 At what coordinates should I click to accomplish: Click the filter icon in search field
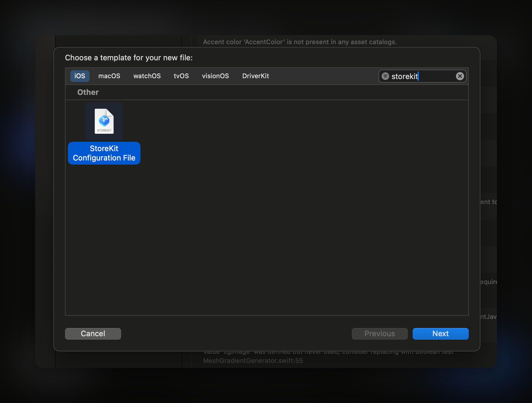[x=385, y=76]
